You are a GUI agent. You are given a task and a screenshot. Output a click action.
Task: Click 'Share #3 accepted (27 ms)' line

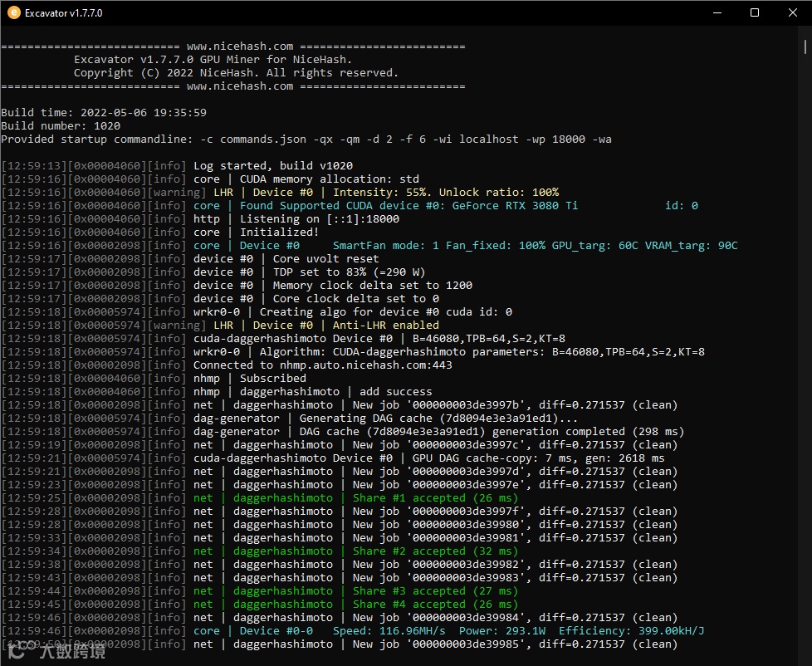point(260,591)
